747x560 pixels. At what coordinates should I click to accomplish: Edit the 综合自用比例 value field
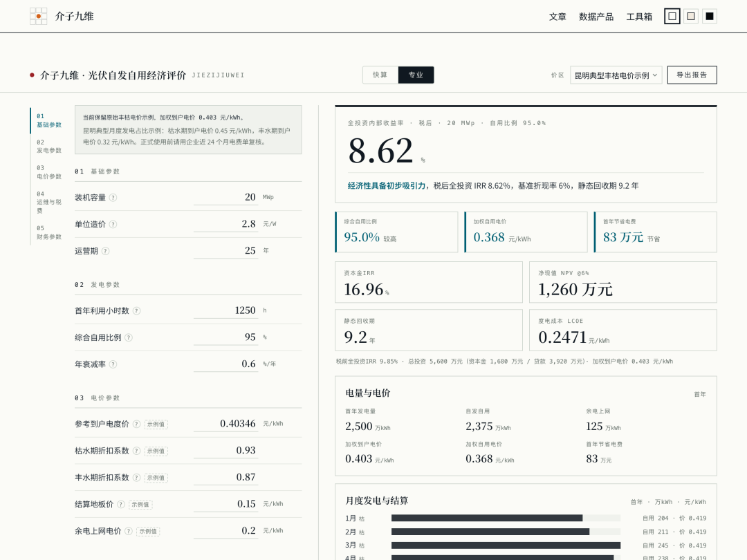(225, 337)
